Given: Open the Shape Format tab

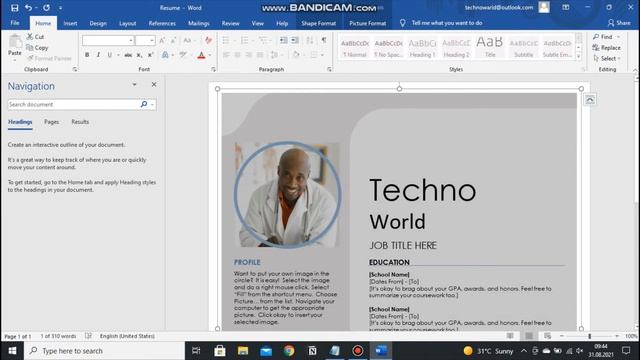Looking at the screenshot, I should coord(318,23).
